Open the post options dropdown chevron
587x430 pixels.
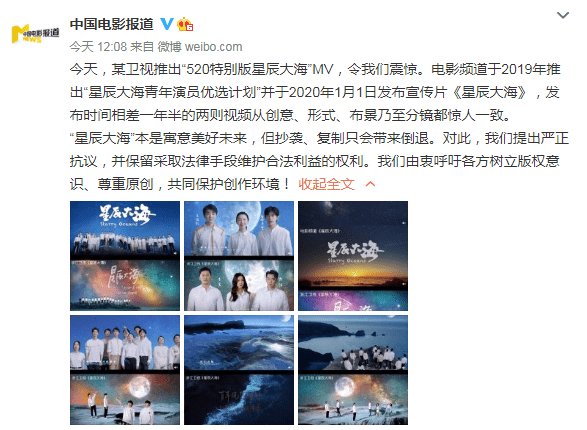[563, 15]
